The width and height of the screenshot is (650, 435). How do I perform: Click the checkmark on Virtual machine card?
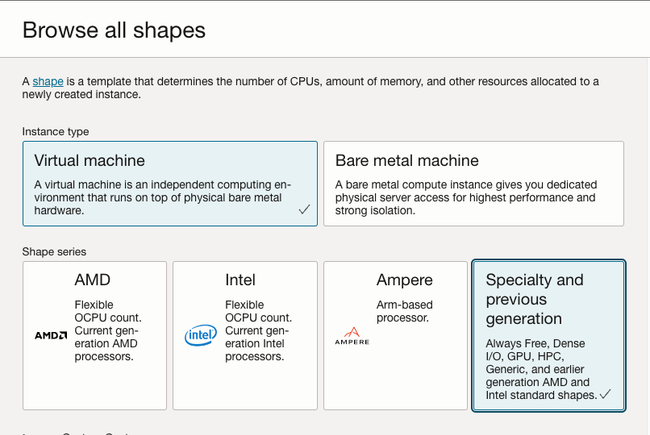304,209
